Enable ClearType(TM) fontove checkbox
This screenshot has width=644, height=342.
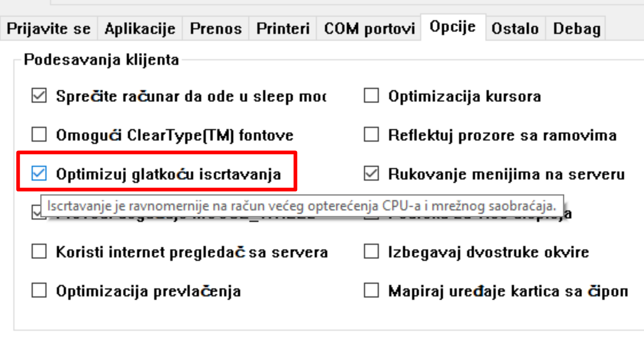(x=39, y=135)
